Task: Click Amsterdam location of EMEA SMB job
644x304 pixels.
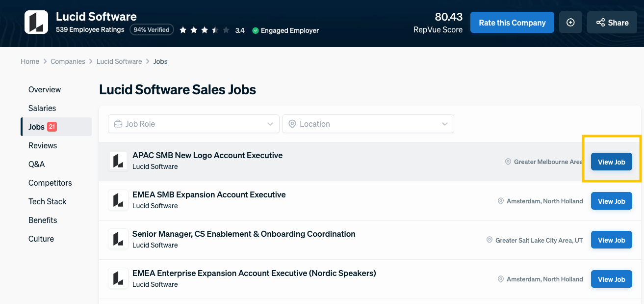Action: point(545,201)
